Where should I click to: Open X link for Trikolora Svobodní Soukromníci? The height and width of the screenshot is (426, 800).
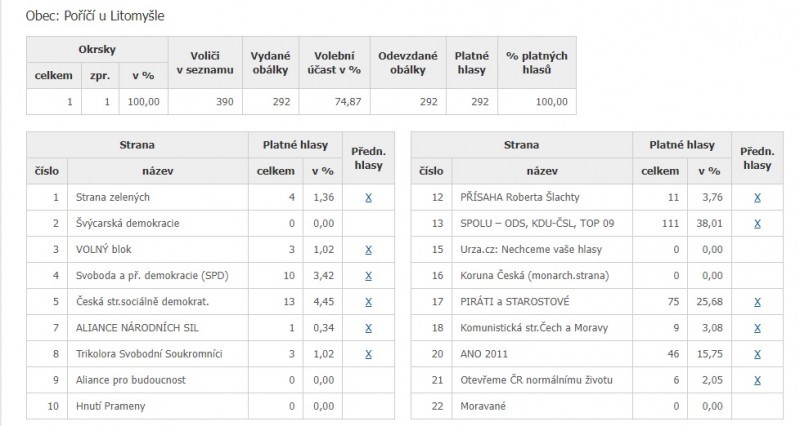pyautogui.click(x=368, y=354)
